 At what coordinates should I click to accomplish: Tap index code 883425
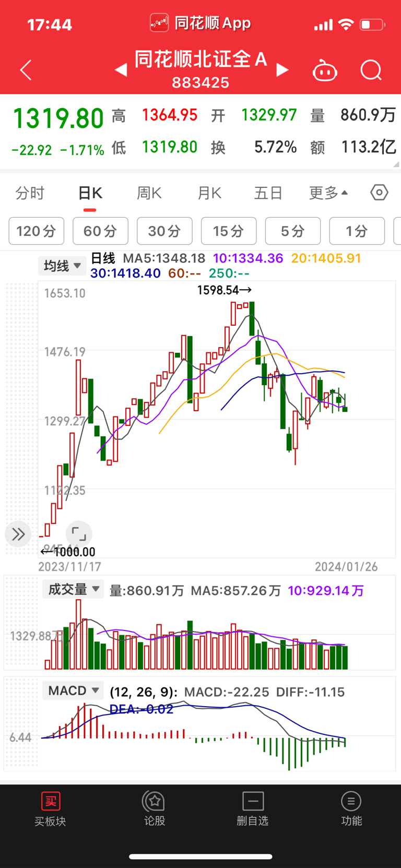(200, 82)
